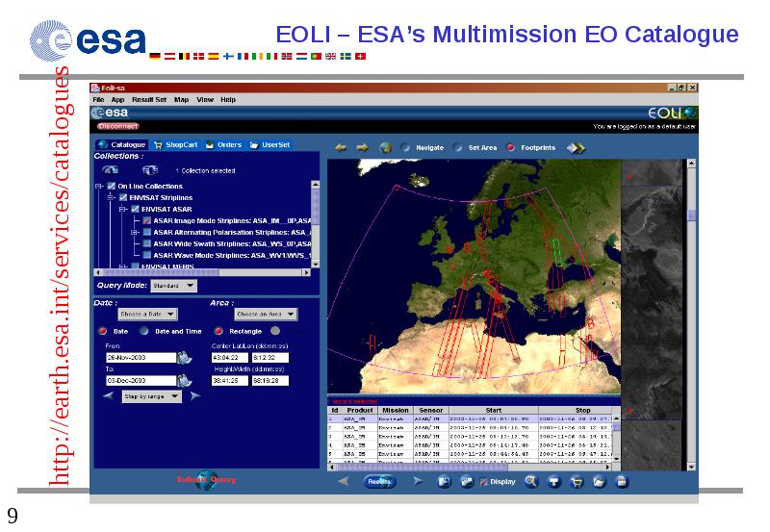Click the first collection icon under Collections

111,170
